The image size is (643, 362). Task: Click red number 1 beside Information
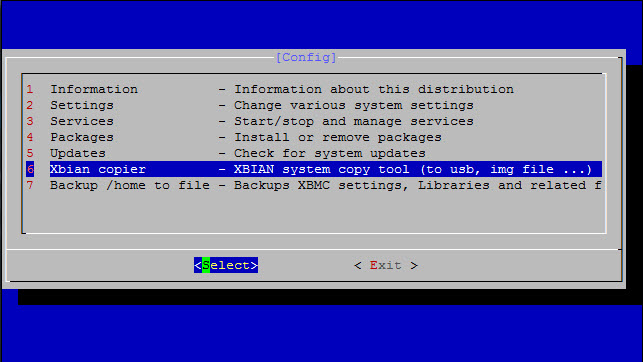(30, 89)
